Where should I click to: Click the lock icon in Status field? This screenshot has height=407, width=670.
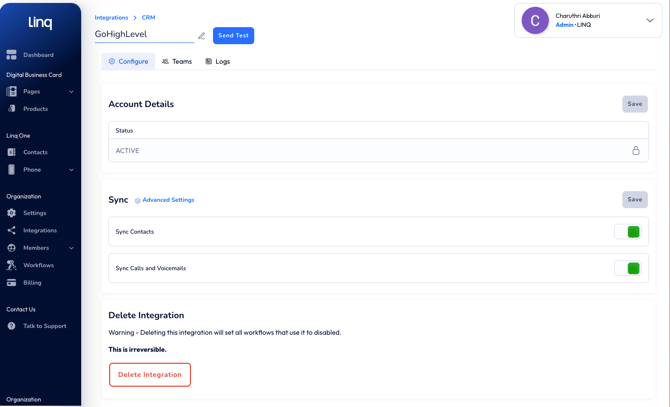point(635,151)
